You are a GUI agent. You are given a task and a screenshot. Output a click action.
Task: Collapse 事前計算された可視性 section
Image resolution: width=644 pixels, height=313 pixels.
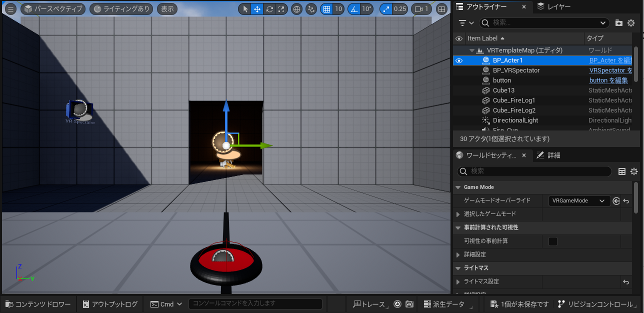click(458, 227)
